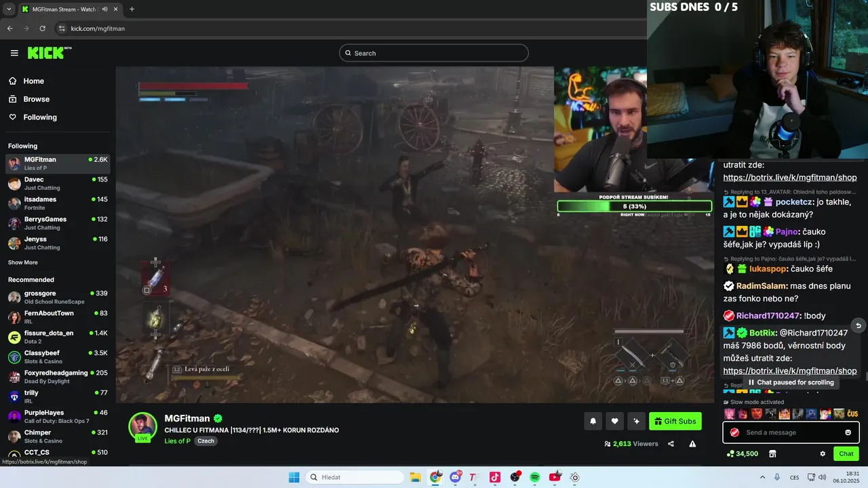Image resolution: width=868 pixels, height=488 pixels.
Task: Toggle follow heart button
Action: tap(614, 422)
